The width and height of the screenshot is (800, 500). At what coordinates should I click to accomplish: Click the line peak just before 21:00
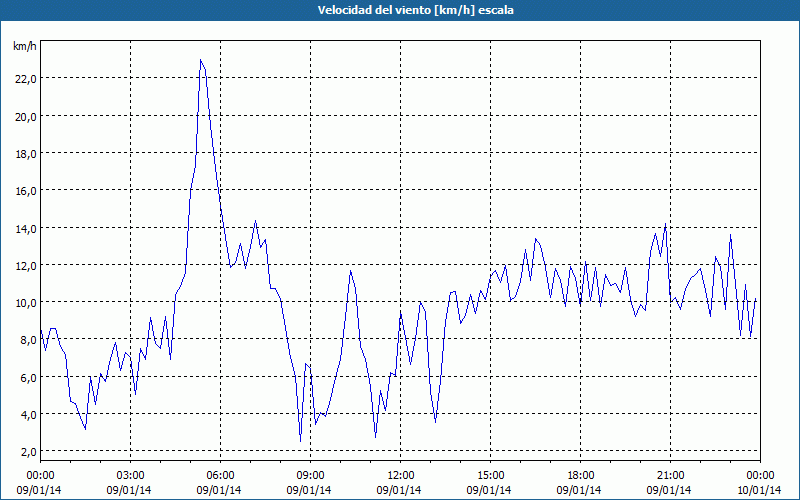[665, 224]
